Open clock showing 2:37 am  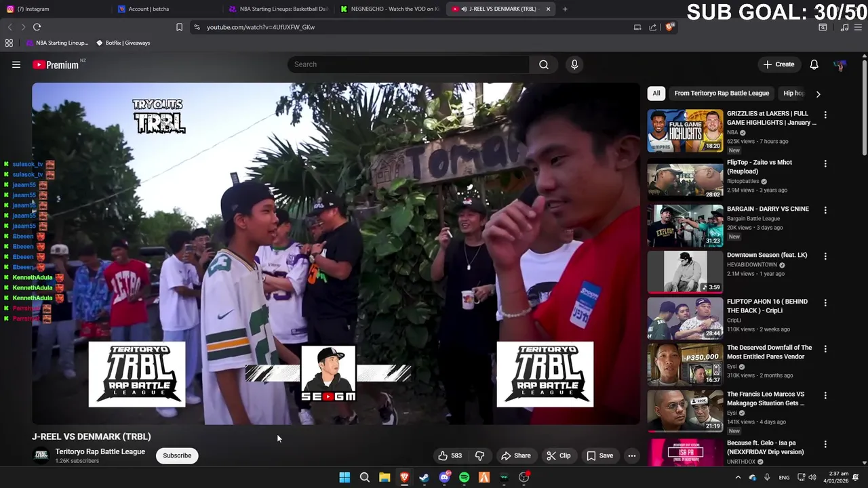pyautogui.click(x=836, y=477)
